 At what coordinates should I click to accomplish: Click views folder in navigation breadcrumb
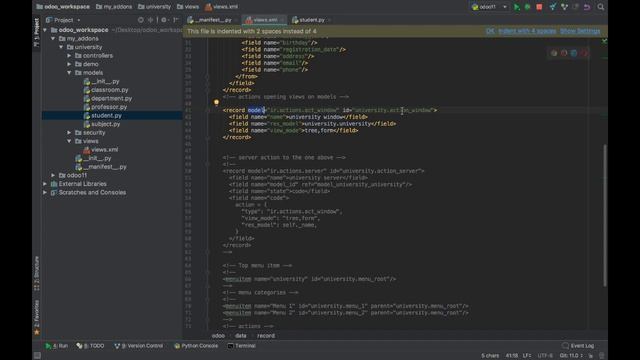click(188, 7)
